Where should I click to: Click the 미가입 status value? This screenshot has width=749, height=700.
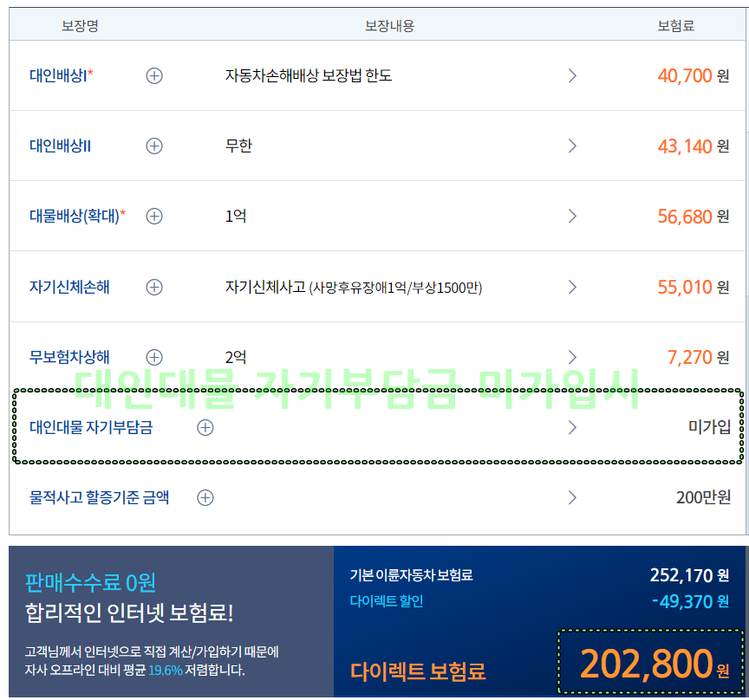click(709, 427)
